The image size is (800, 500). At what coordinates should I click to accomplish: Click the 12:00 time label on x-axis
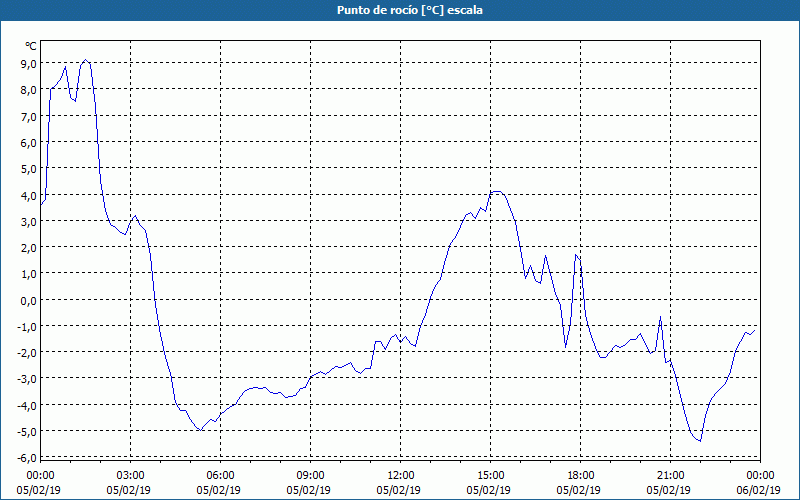401,476
